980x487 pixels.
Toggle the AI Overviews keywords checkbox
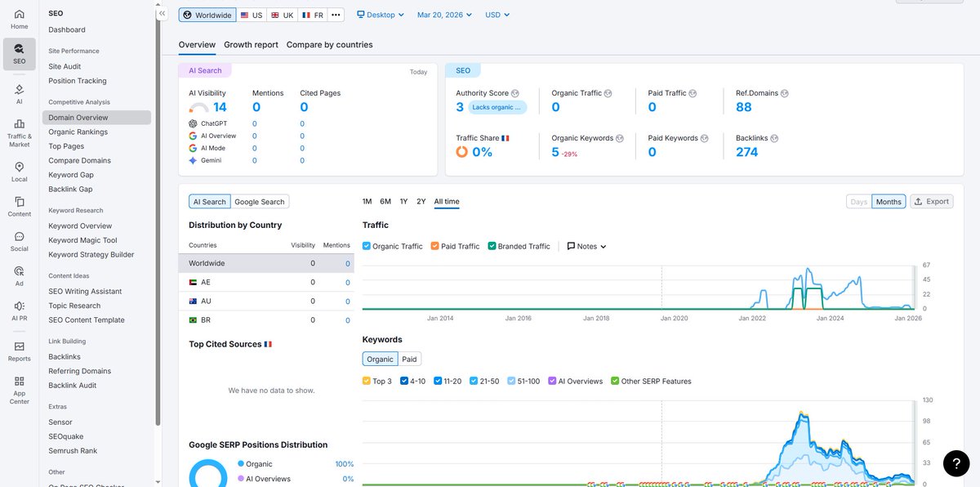(553, 381)
